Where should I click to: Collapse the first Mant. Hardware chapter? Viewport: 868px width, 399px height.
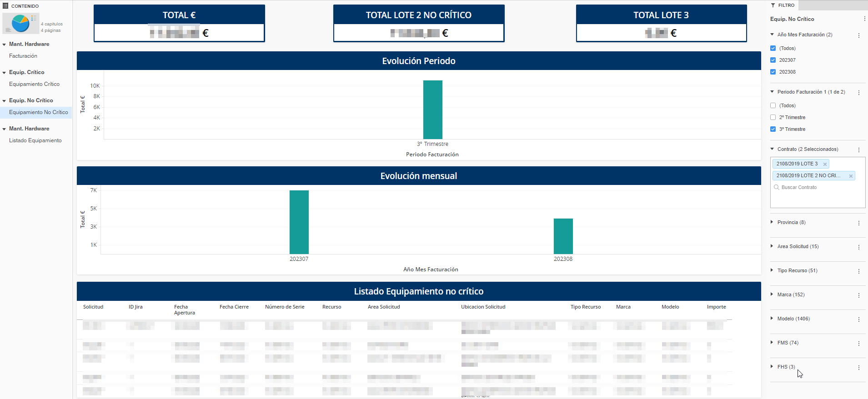point(4,45)
